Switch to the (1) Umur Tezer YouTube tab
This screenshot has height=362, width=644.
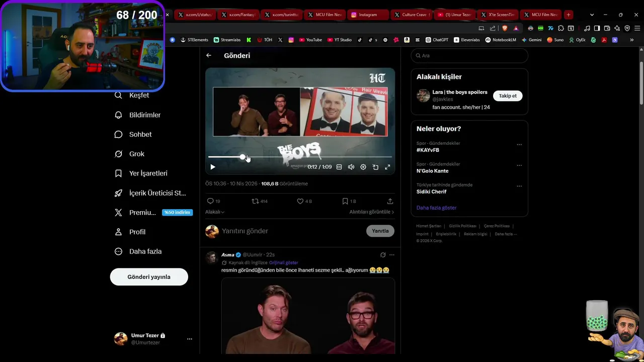454,15
